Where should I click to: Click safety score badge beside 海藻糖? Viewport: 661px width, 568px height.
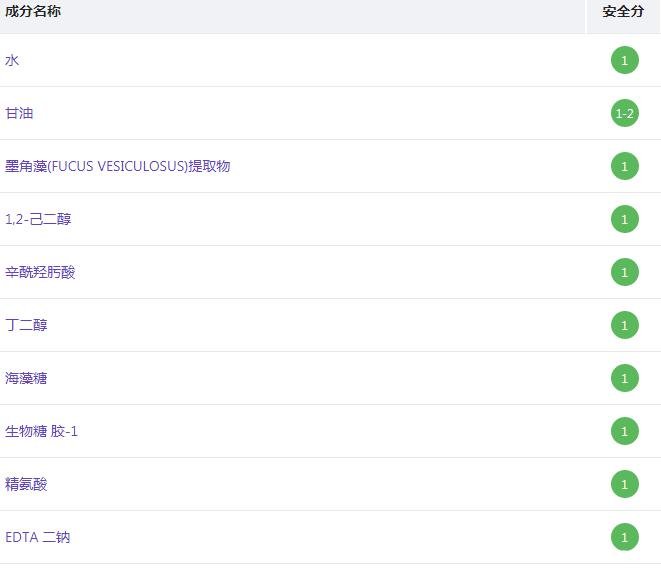tap(624, 378)
